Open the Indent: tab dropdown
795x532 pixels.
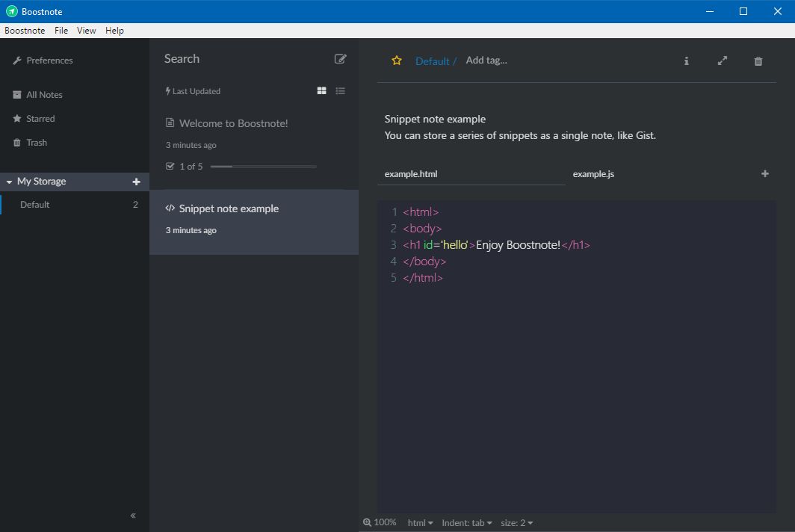coord(466,523)
